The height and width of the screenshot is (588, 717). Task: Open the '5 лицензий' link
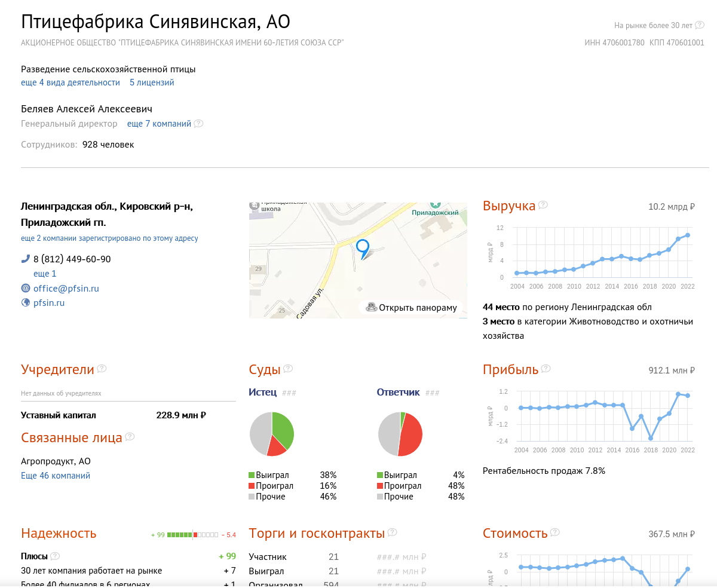152,82
